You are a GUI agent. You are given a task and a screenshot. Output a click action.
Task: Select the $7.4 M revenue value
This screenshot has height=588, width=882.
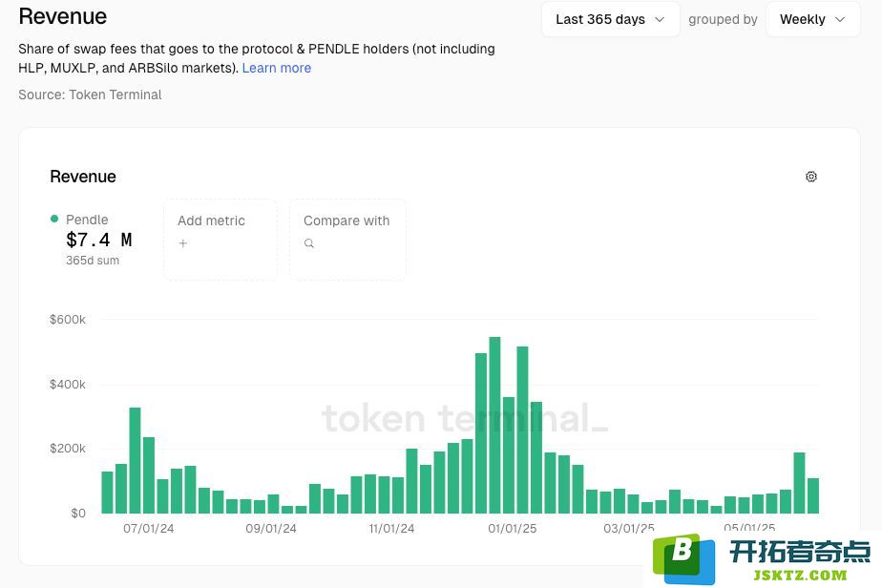(99, 240)
